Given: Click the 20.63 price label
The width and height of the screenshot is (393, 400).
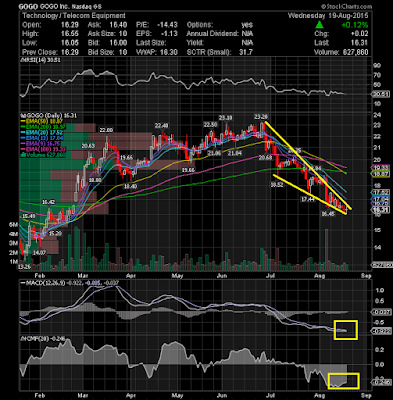Looking at the screenshot, I should click(x=88, y=146).
